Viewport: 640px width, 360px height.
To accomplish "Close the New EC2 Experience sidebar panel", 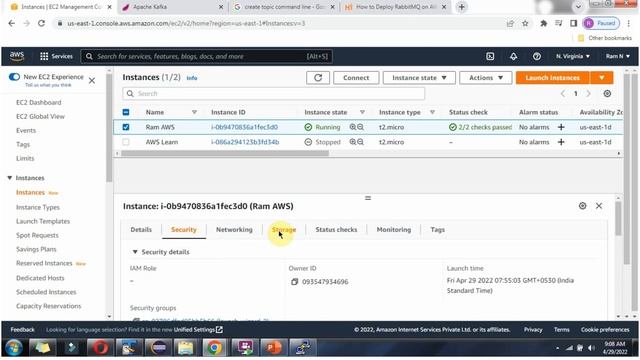I will pyautogui.click(x=92, y=80).
